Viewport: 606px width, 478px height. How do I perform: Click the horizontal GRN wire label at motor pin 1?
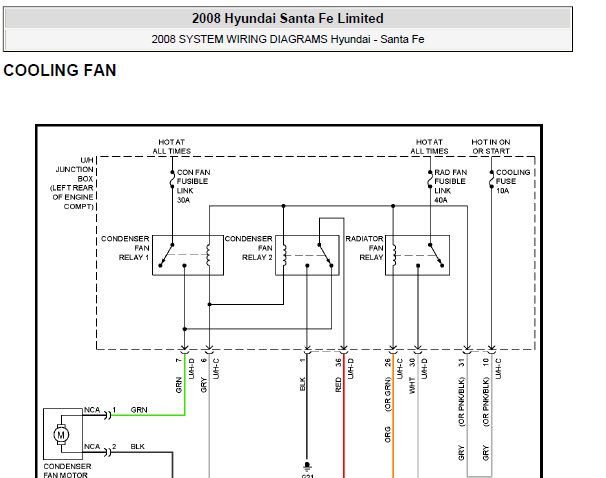[x=139, y=410]
